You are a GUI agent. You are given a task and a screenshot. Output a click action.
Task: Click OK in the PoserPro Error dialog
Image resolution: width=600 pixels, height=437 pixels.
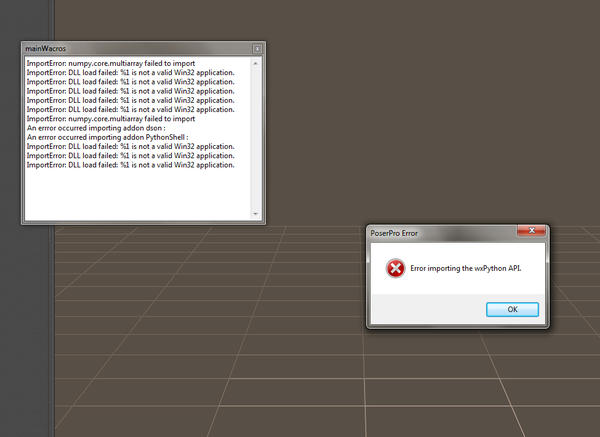(x=512, y=309)
